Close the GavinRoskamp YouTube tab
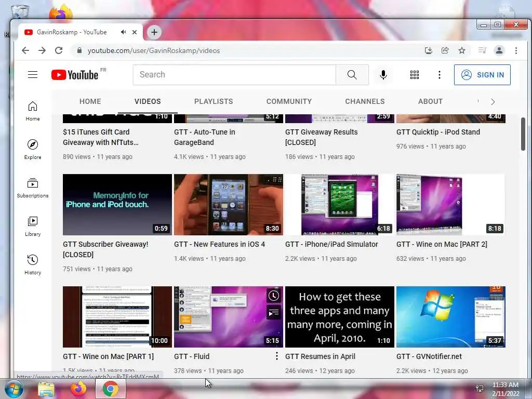The image size is (532, 399). (x=135, y=32)
